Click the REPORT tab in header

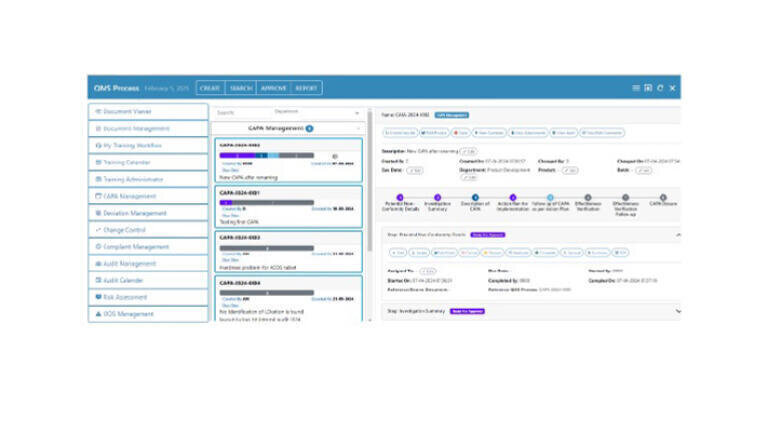(306, 88)
